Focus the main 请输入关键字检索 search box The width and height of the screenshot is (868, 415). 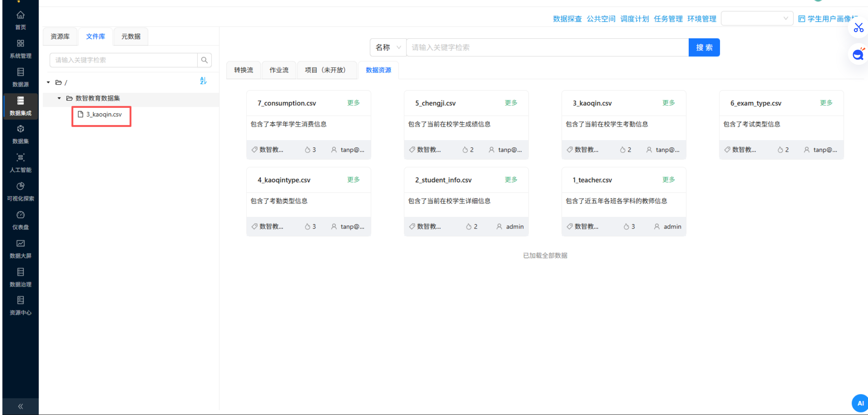click(548, 47)
